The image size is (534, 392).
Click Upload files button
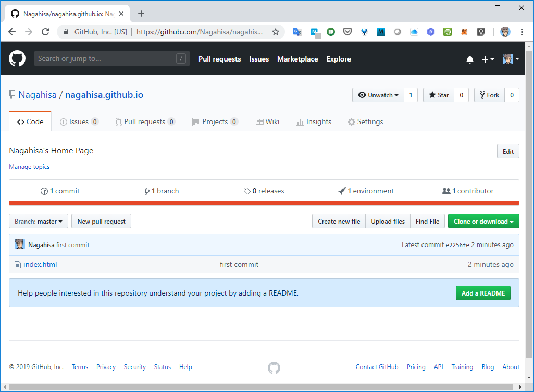tap(388, 221)
